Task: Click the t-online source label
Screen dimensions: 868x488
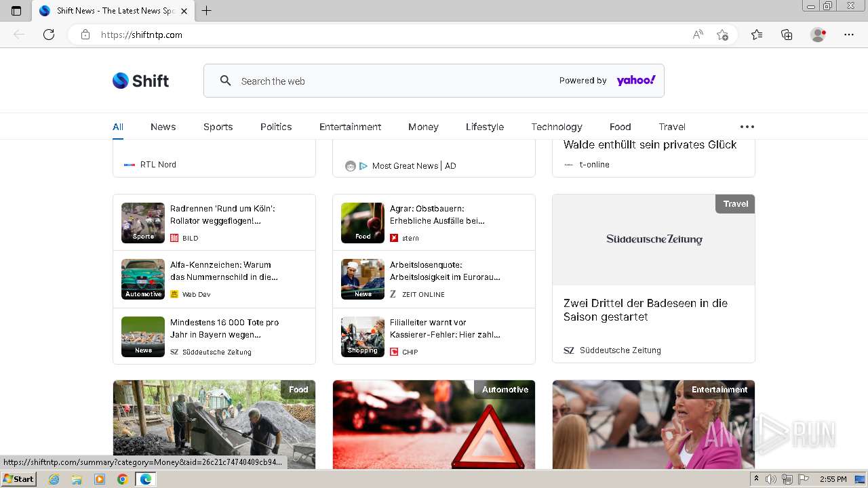Action: 595,164
